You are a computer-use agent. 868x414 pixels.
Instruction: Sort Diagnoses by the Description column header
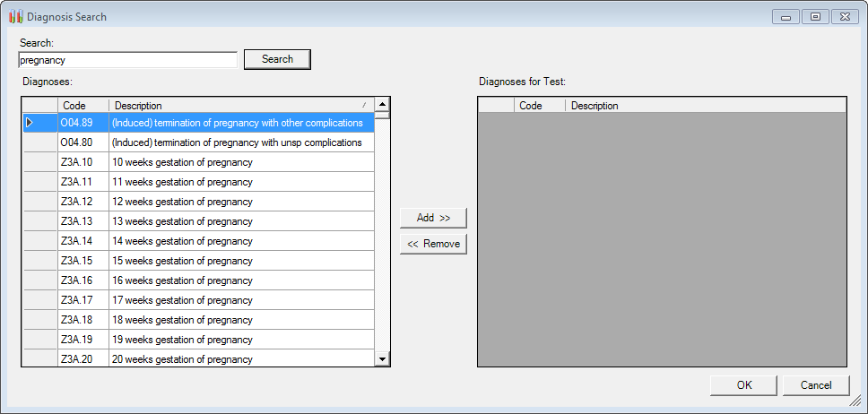click(x=241, y=105)
